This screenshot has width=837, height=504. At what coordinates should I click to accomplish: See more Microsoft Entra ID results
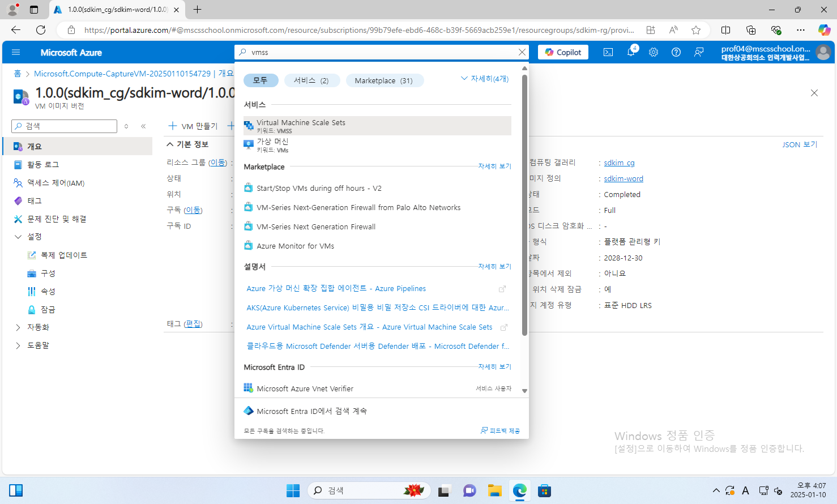[x=494, y=367]
